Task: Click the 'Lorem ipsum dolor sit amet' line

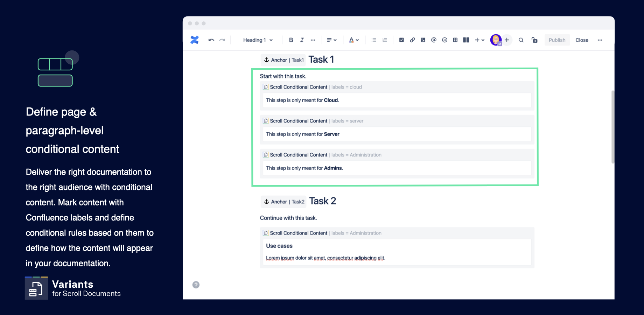Action: 325,258
